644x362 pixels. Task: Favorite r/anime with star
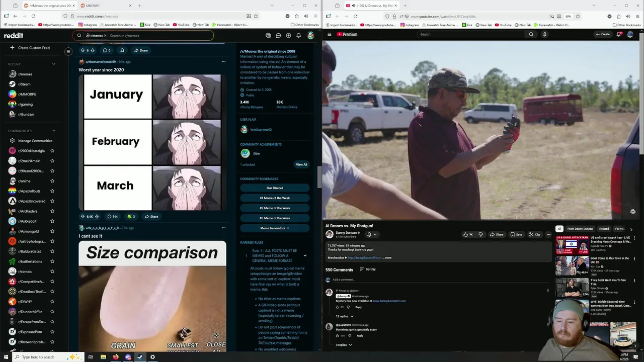click(x=52, y=181)
